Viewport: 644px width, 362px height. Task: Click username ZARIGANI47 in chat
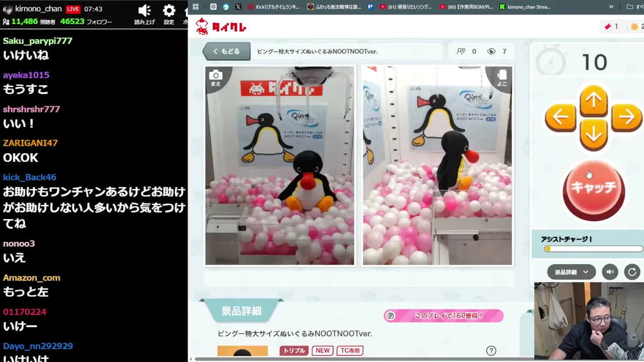[30, 143]
